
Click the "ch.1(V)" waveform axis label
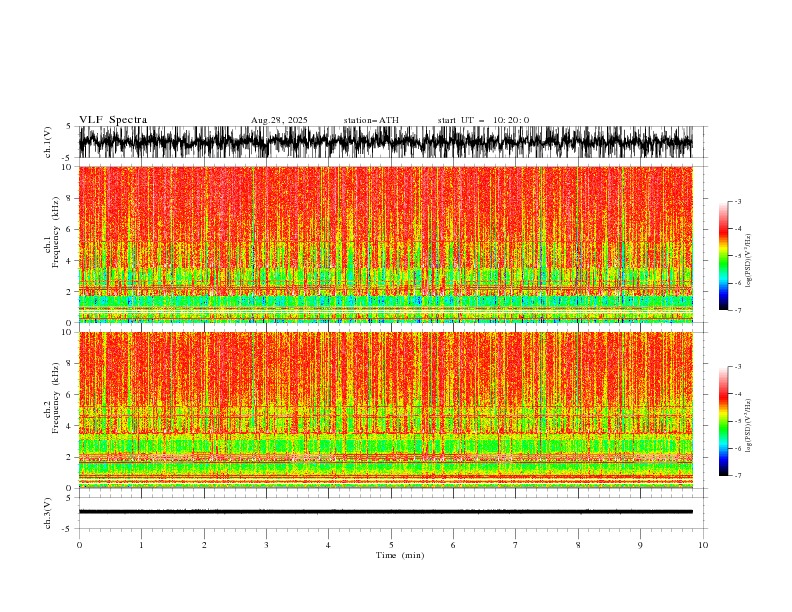click(x=47, y=142)
